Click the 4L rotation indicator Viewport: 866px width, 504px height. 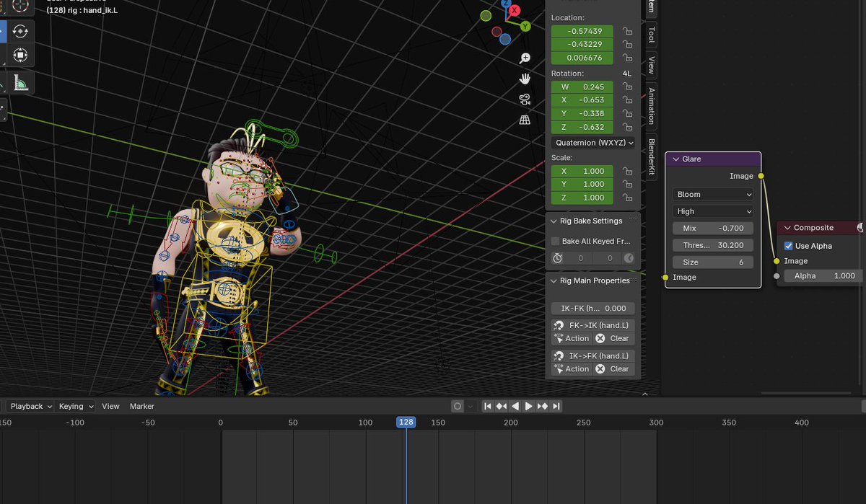pyautogui.click(x=627, y=74)
